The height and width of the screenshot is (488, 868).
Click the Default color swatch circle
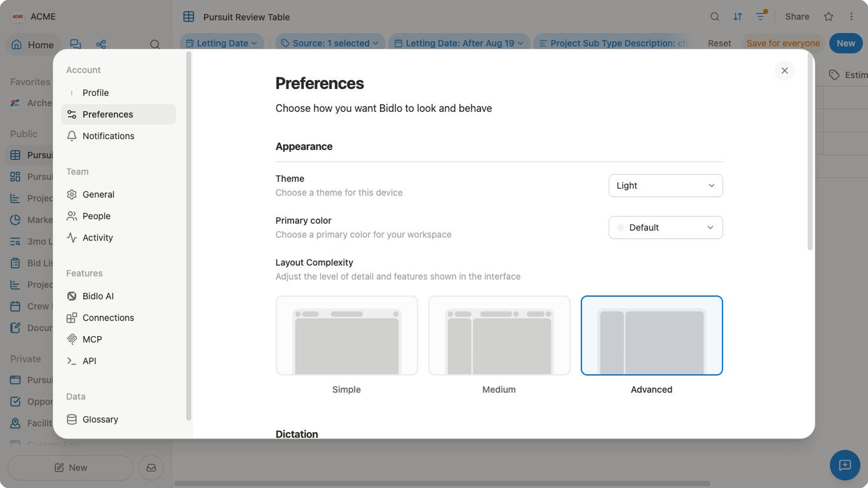tap(621, 228)
